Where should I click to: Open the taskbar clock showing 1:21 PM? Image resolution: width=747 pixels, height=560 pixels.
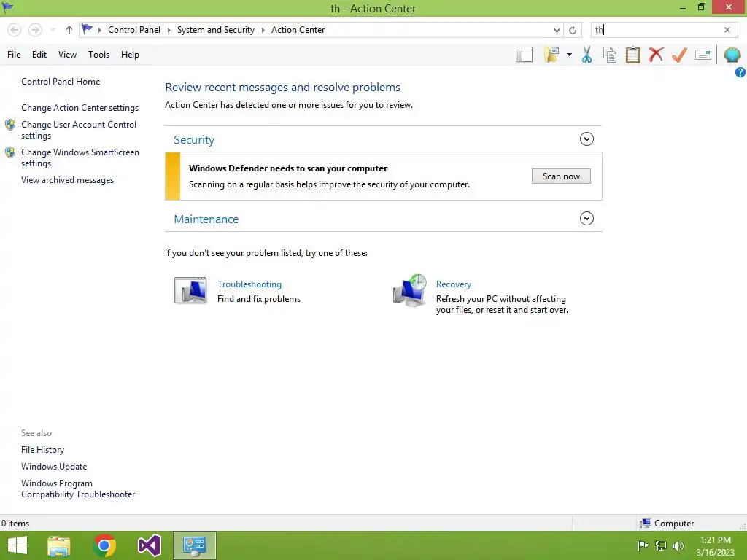[x=715, y=546]
